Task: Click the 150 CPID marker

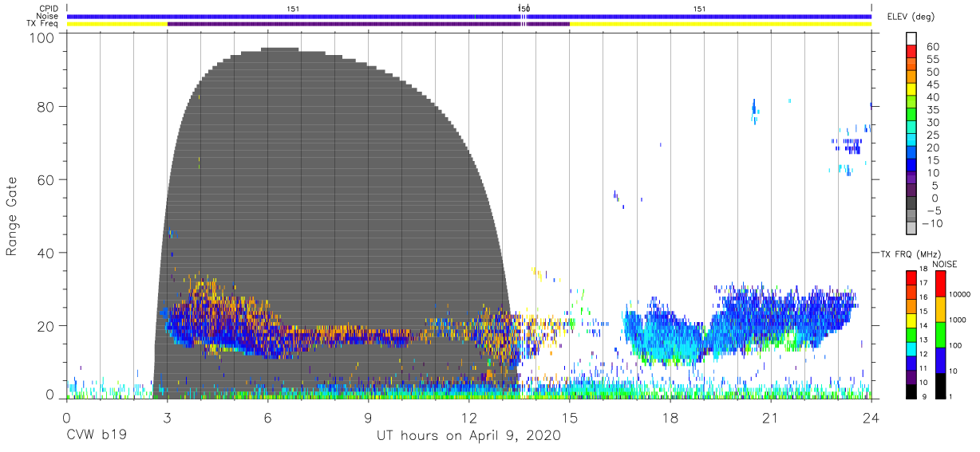Action: pyautogui.click(x=524, y=9)
